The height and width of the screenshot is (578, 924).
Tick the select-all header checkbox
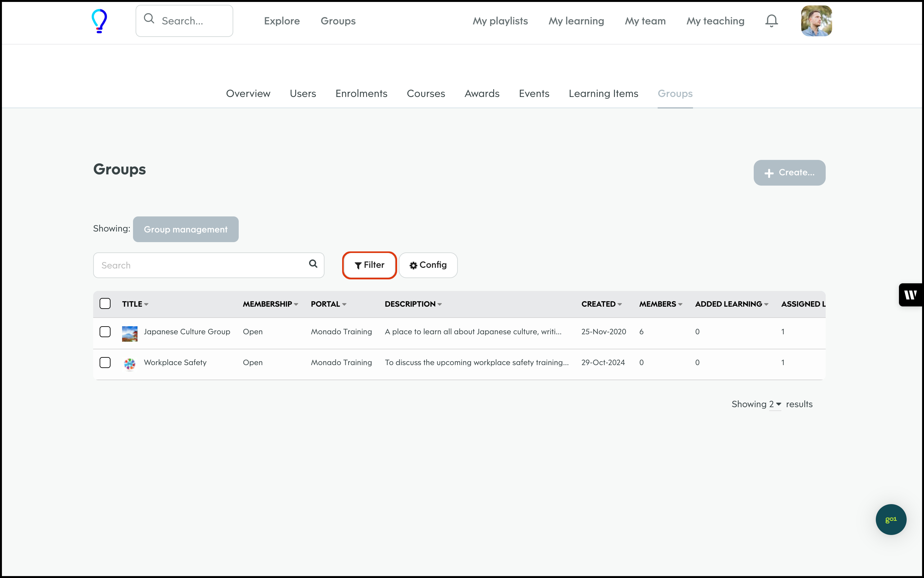coord(105,303)
